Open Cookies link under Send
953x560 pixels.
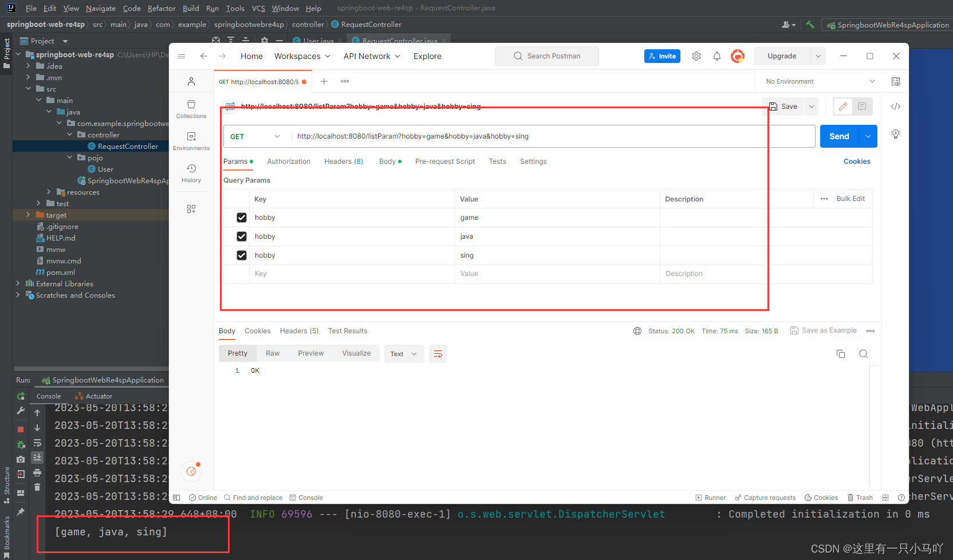[857, 161]
